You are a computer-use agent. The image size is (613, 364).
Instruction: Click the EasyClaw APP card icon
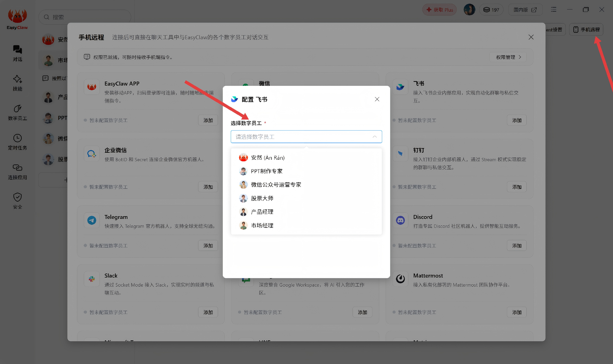tap(92, 87)
